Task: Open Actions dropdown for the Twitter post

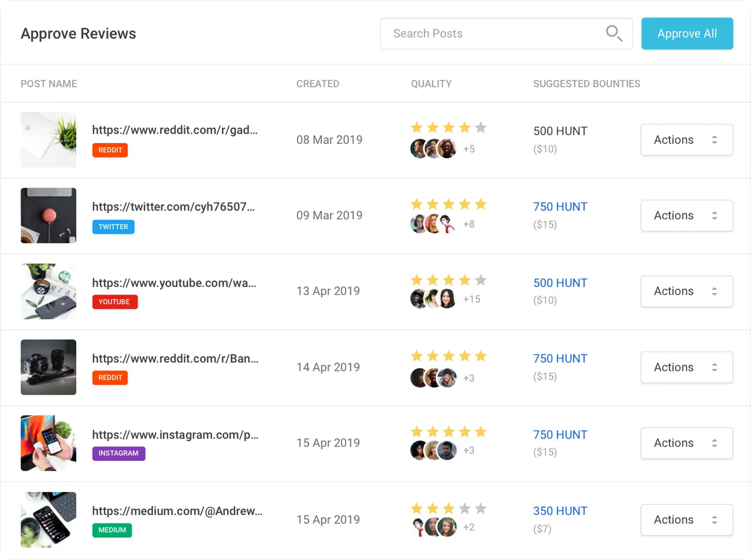Action: tap(686, 215)
